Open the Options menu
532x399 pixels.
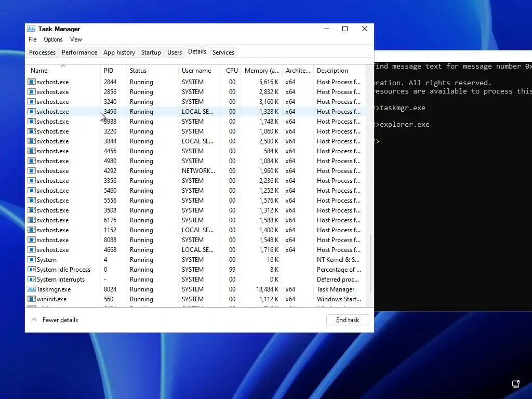click(x=53, y=39)
